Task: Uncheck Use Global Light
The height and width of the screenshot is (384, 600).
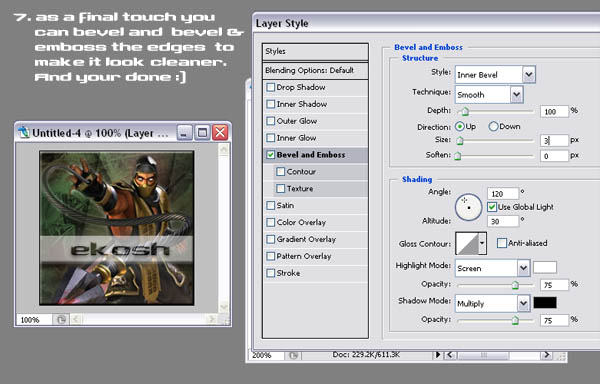Action: tap(492, 207)
